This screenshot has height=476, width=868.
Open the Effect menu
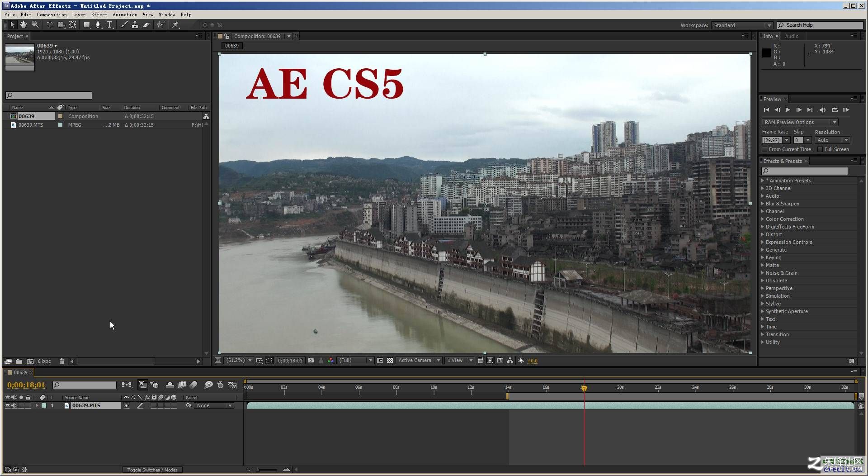tap(99, 14)
